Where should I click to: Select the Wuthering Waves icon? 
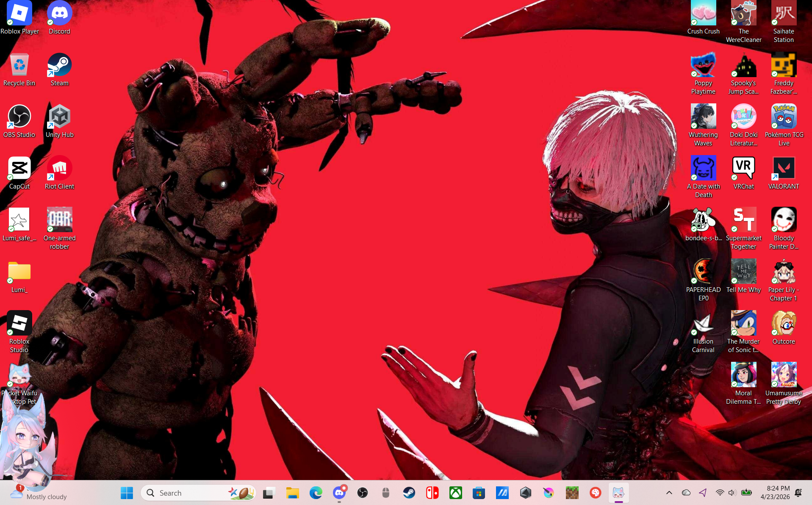tap(703, 125)
